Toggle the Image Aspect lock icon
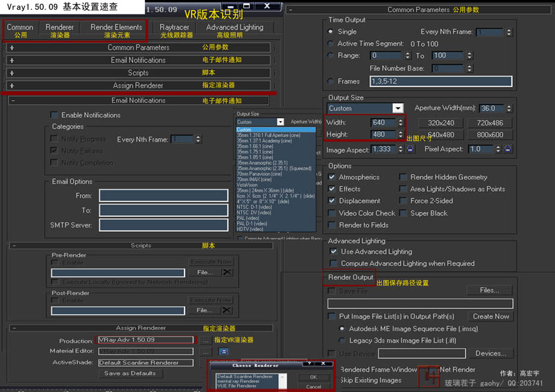 410,149
